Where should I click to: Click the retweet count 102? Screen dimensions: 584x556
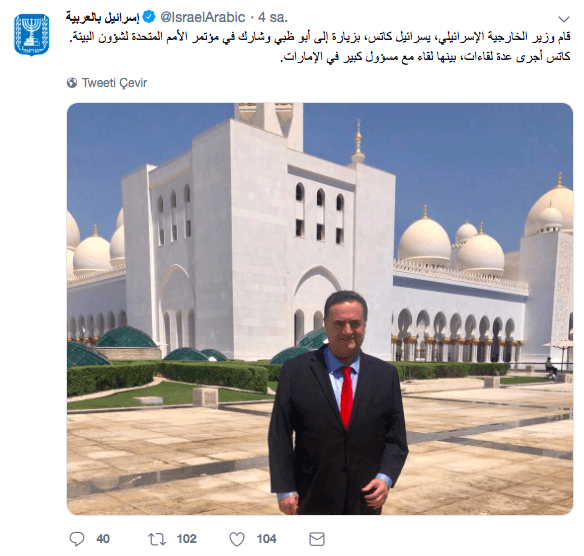187,539
